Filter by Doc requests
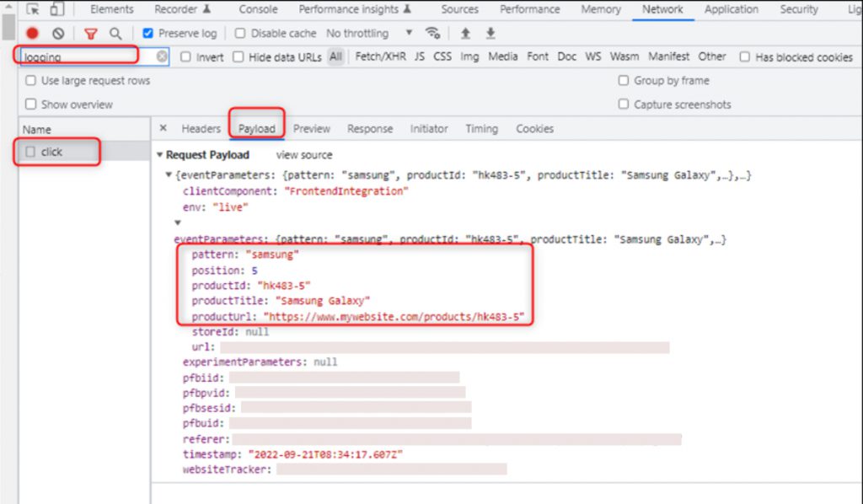The image size is (863, 504). point(567,56)
